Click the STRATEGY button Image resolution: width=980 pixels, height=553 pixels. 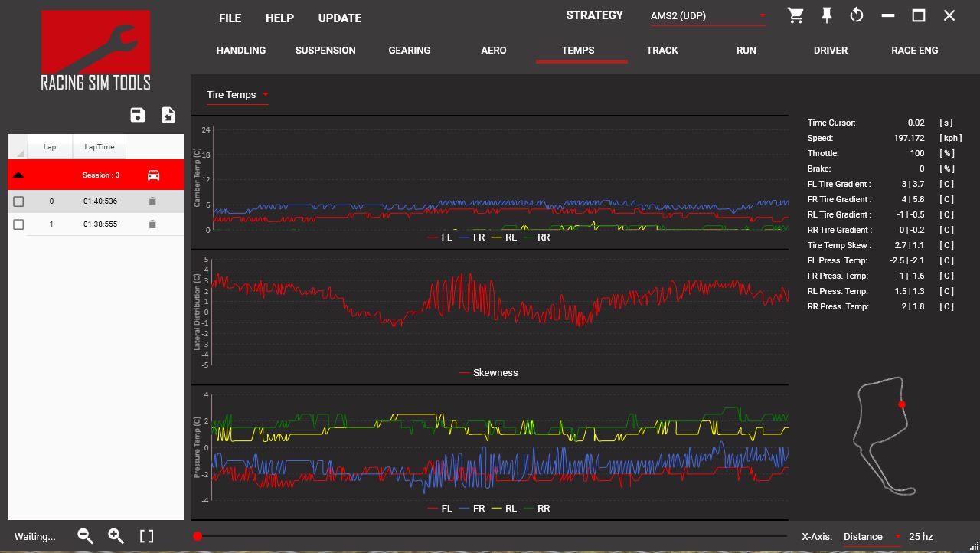(x=595, y=15)
